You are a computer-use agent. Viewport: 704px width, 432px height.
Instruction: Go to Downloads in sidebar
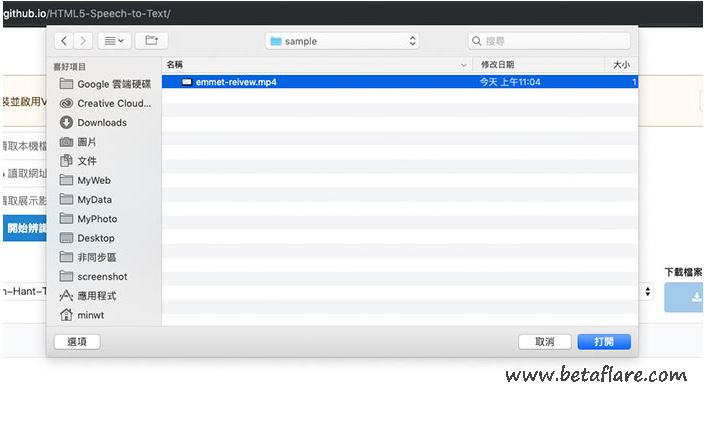click(x=101, y=122)
